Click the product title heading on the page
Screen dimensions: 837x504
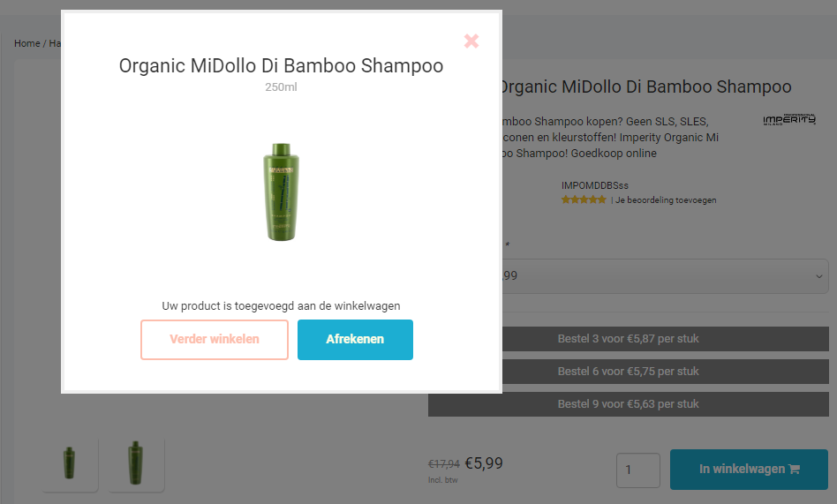[x=646, y=87]
